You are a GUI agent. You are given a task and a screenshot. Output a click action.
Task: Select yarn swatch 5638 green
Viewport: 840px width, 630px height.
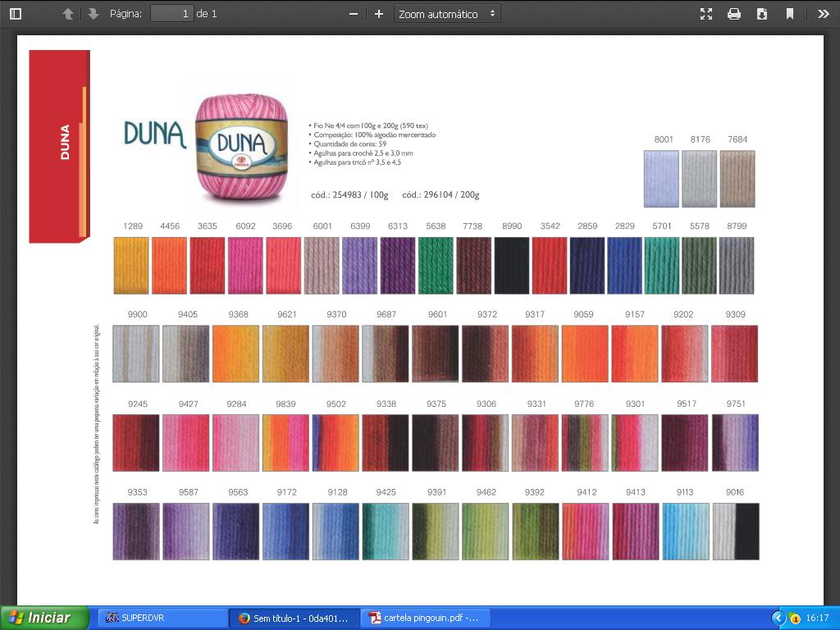pyautogui.click(x=436, y=266)
